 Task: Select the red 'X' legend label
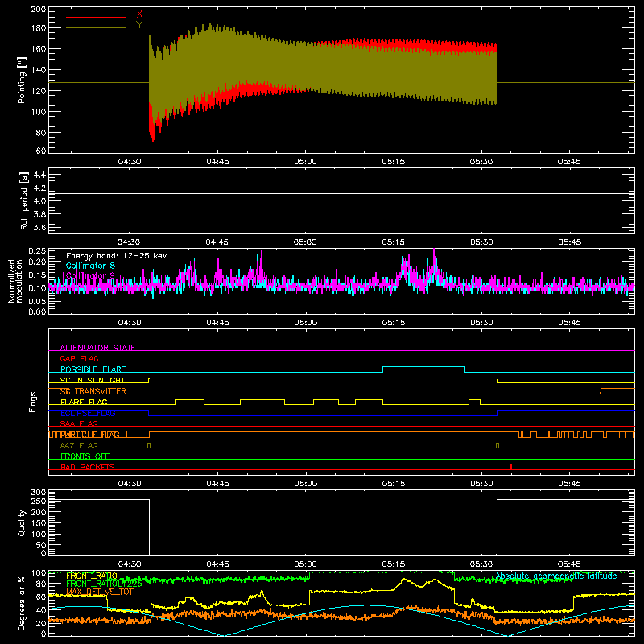pos(139,14)
